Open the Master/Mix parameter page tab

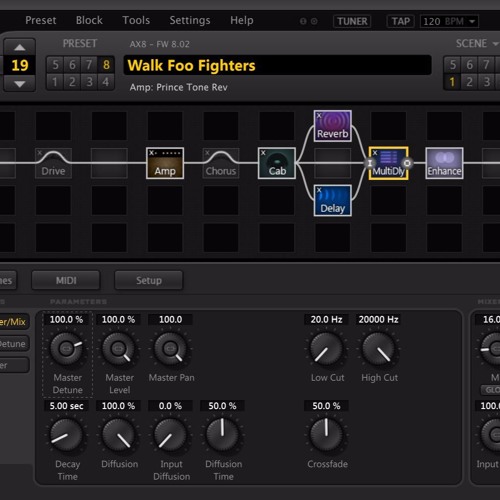[14, 322]
